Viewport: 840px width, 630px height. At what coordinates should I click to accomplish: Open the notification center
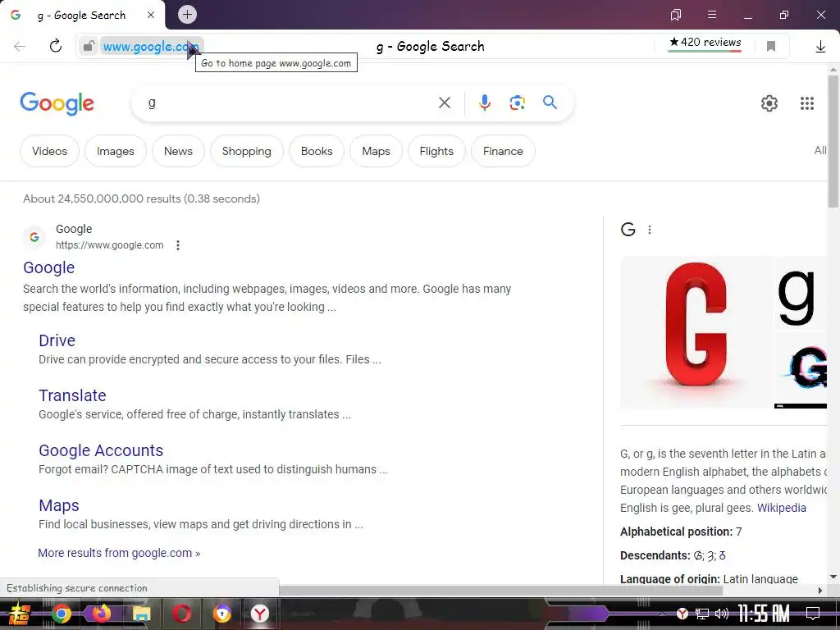813,614
